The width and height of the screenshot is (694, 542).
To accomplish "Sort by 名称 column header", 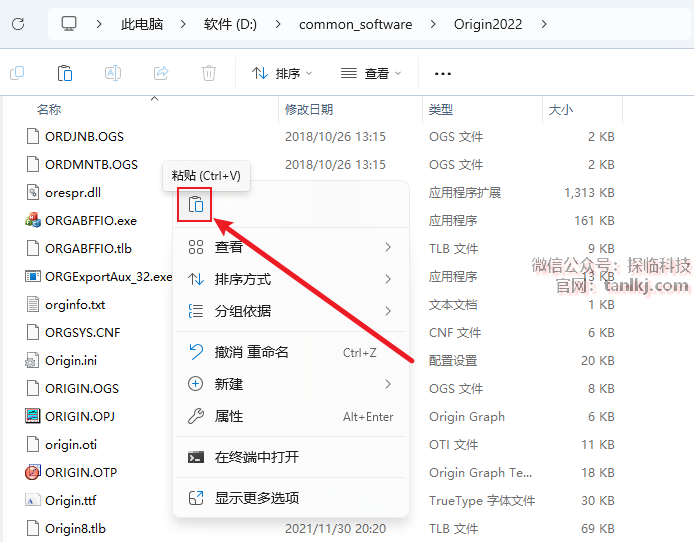I will pos(49,109).
